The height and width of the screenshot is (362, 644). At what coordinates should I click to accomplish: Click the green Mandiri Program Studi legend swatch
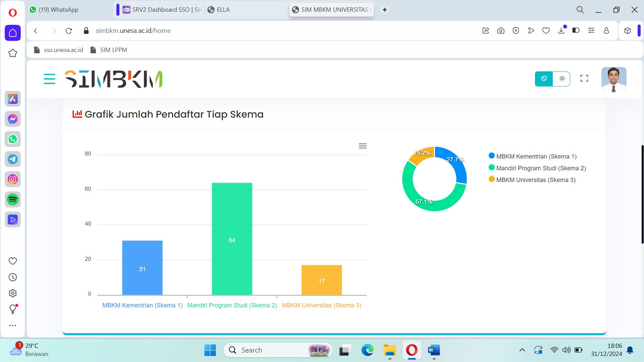point(492,168)
